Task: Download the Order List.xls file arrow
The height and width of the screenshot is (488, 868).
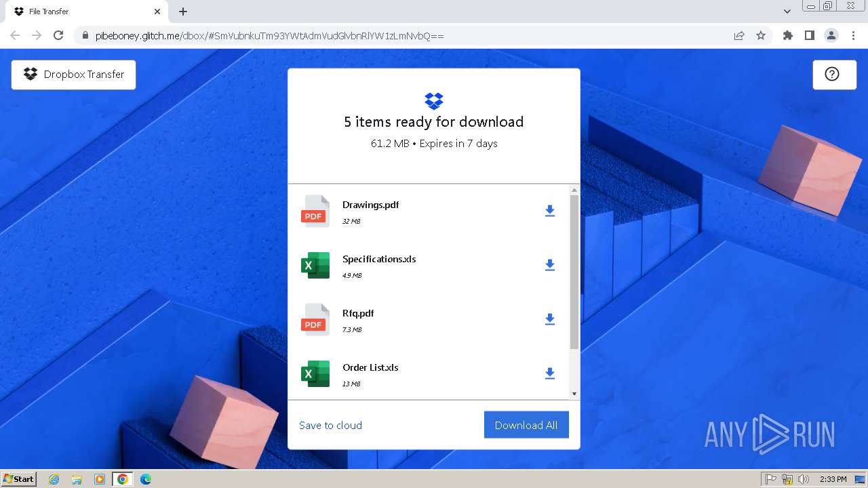Action: 550,373
